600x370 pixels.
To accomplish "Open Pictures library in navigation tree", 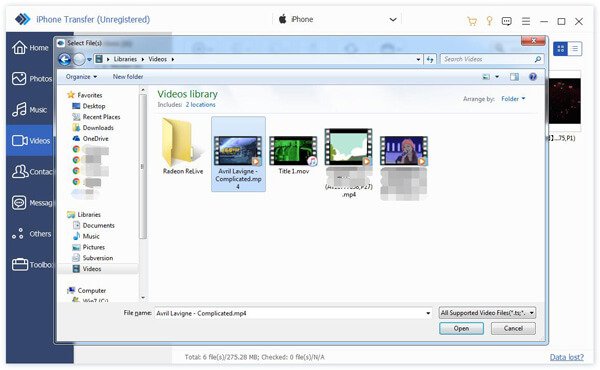I will [x=93, y=247].
